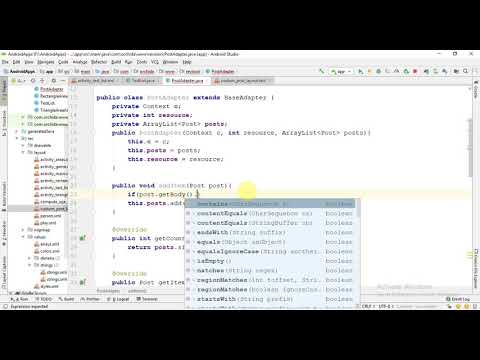Click the project pane hide (minus) icon
This screenshot has width=480, height=360.
[63, 81]
